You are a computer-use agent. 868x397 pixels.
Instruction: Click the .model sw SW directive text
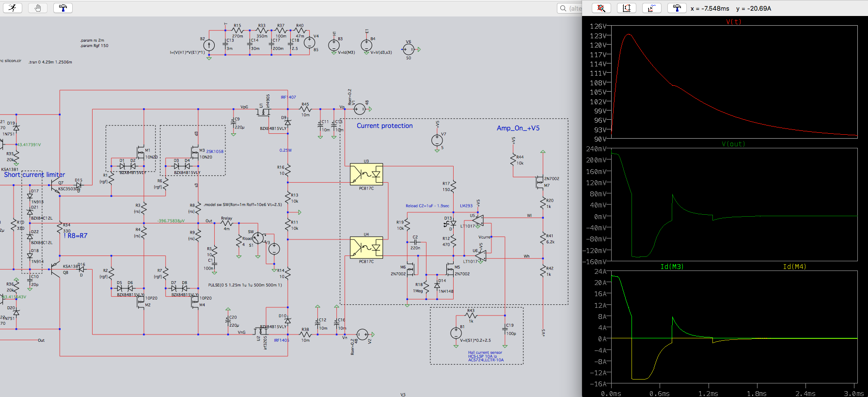click(x=242, y=205)
